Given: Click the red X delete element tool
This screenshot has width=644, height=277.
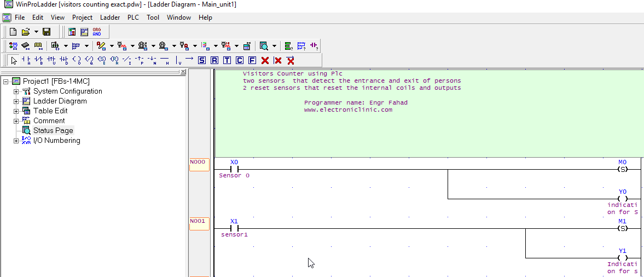Looking at the screenshot, I should pyautogui.click(x=265, y=60).
